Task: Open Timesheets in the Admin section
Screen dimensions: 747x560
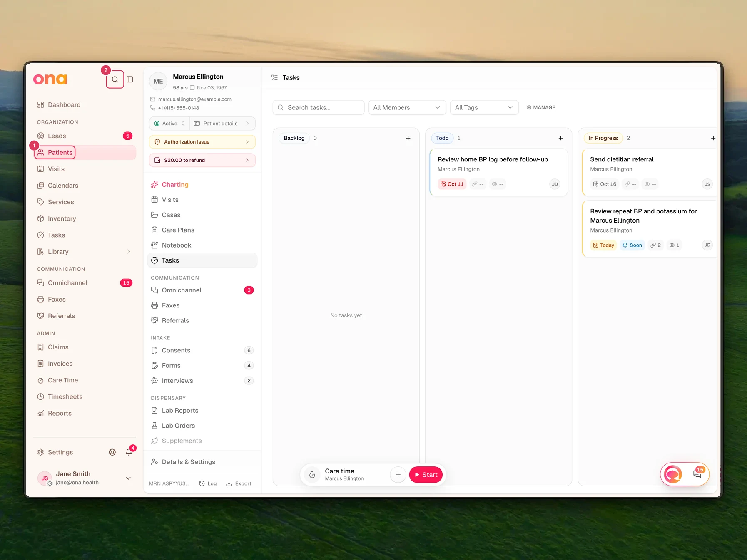Action: (x=84, y=397)
